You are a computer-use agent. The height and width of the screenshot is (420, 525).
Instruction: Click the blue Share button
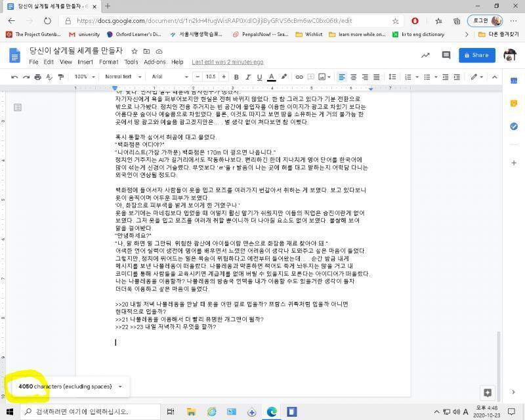point(477,55)
